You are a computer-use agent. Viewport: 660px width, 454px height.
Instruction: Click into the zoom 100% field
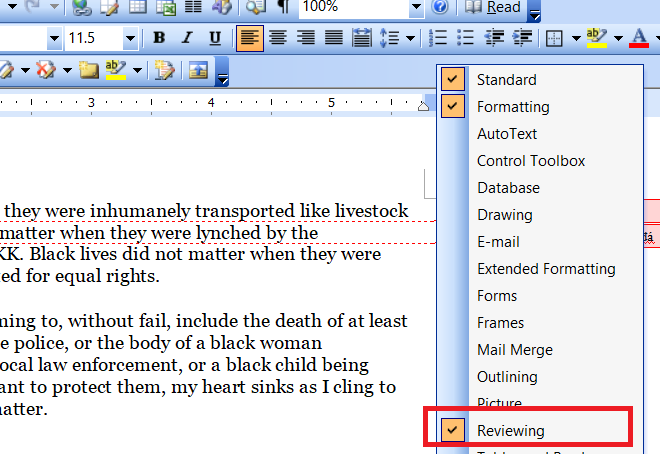(350, 8)
